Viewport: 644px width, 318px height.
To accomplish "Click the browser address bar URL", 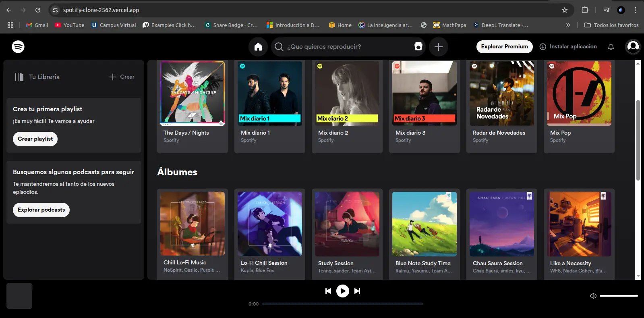I will pyautogui.click(x=101, y=10).
